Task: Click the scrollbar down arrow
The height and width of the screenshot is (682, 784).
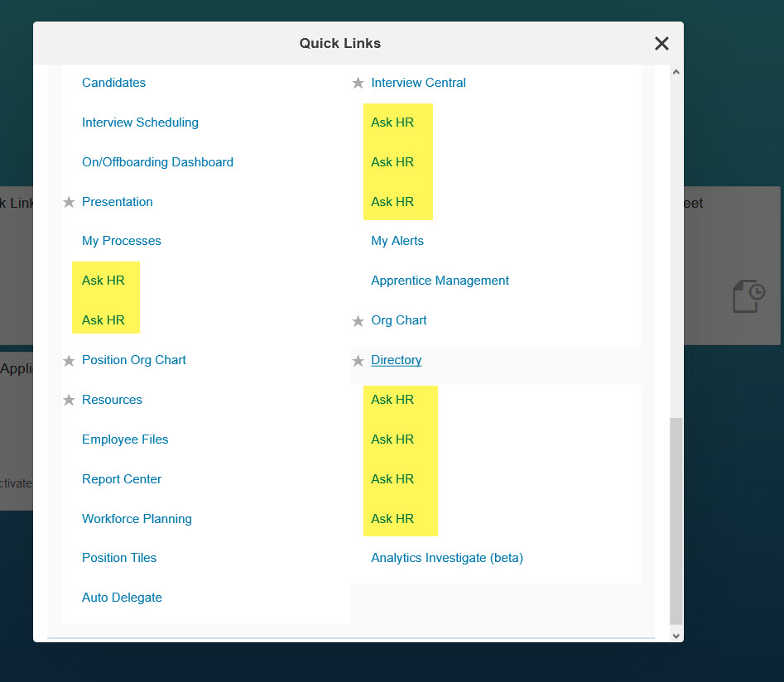Action: [676, 636]
